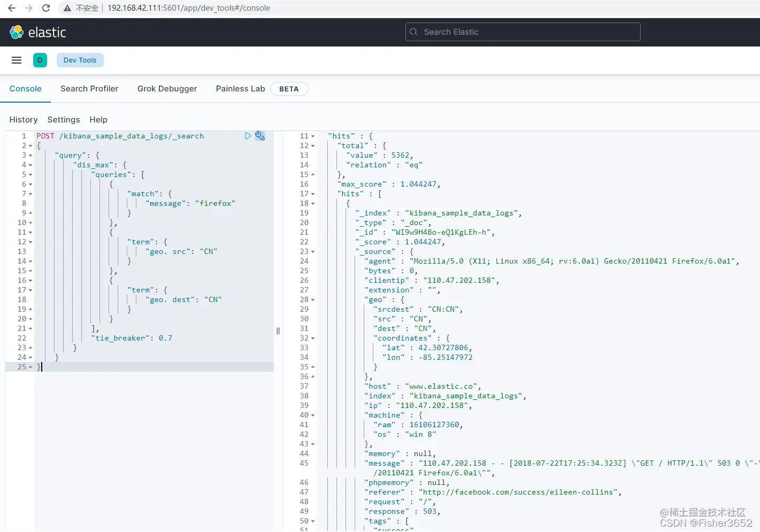
Task: Open the Painless Lab tab
Action: [x=240, y=89]
